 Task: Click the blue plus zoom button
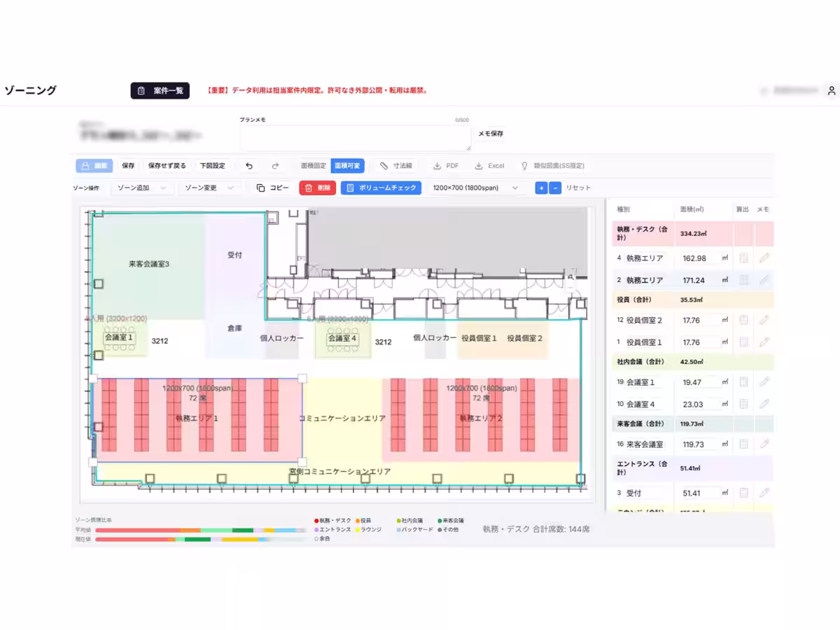pyautogui.click(x=541, y=188)
